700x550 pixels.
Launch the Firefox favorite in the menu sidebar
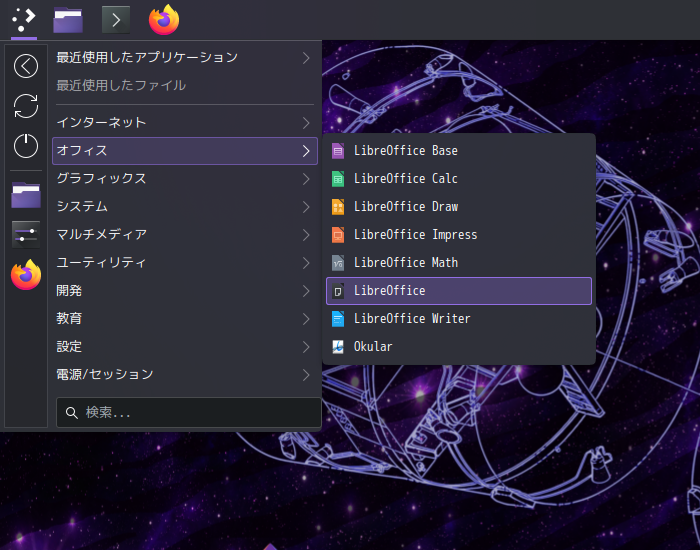coord(26,275)
